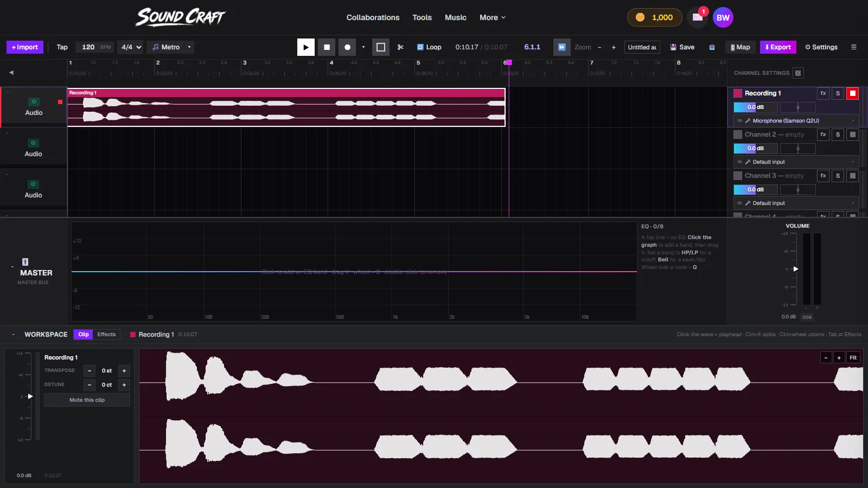Viewport: 868px width, 488px height.
Task: Start playback with the Play button
Action: 306,47
